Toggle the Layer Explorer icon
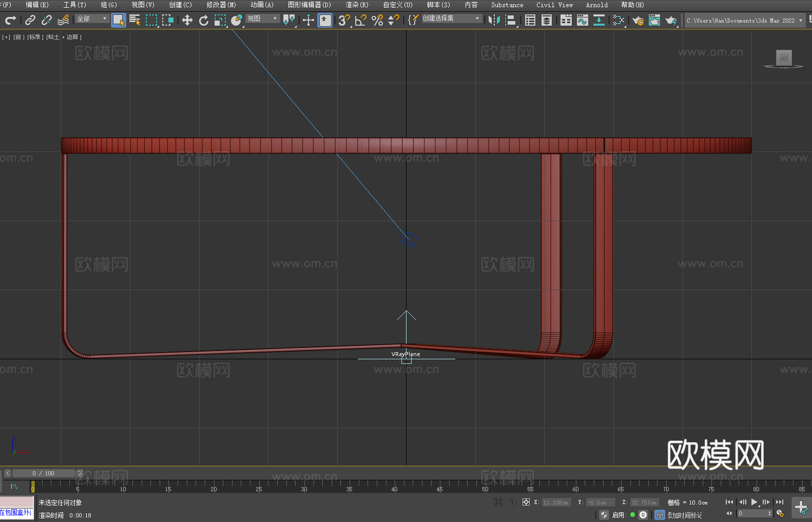 point(547,20)
